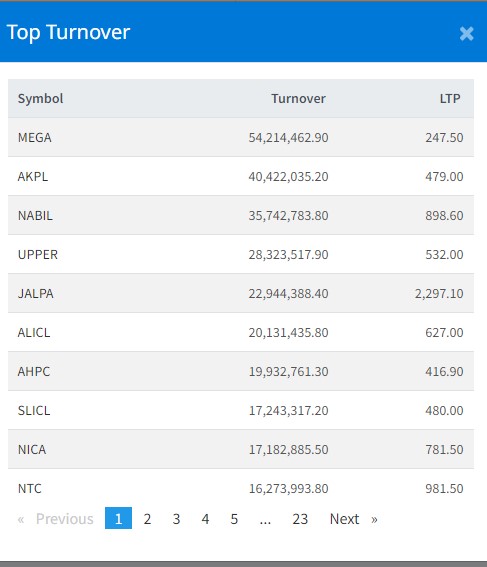Jump to page 5 of turnover list
The width and height of the screenshot is (487, 567).
click(234, 519)
